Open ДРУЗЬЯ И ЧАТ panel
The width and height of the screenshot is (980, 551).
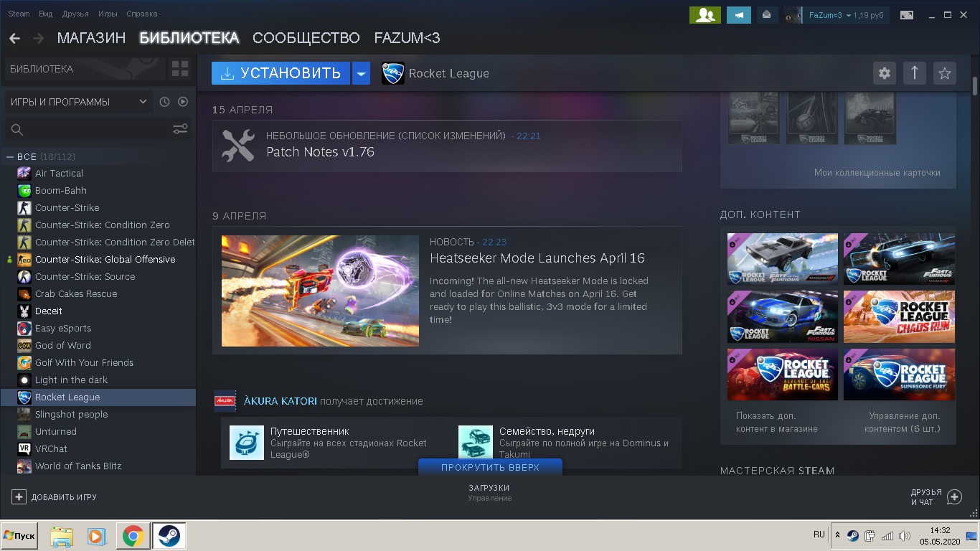pyautogui.click(x=936, y=496)
